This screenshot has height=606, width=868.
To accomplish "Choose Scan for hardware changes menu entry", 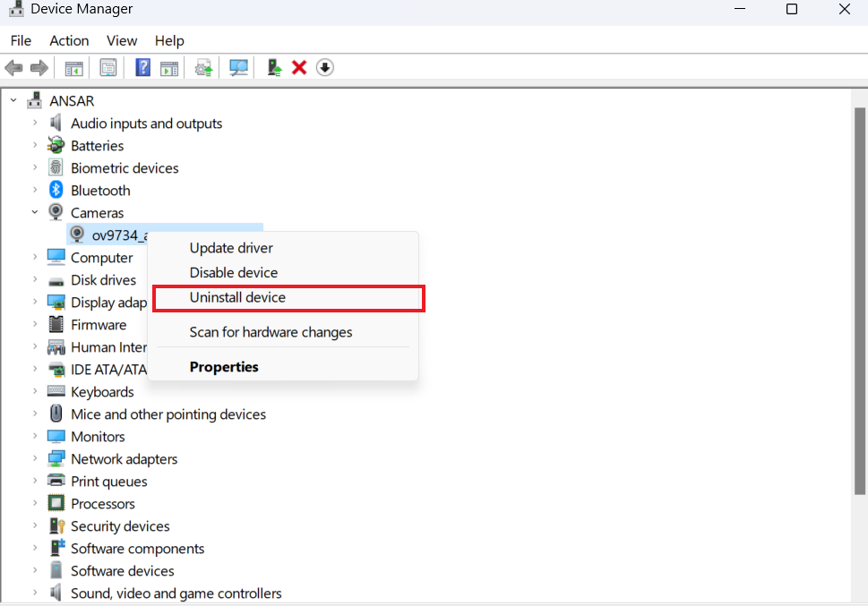I will tap(271, 332).
